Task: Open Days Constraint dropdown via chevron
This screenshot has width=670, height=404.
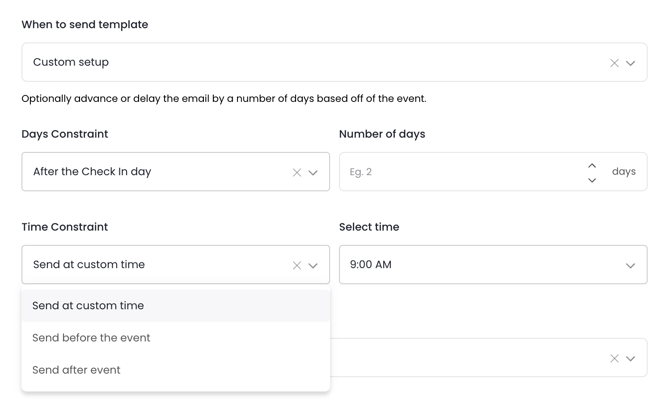Action: pyautogui.click(x=313, y=173)
